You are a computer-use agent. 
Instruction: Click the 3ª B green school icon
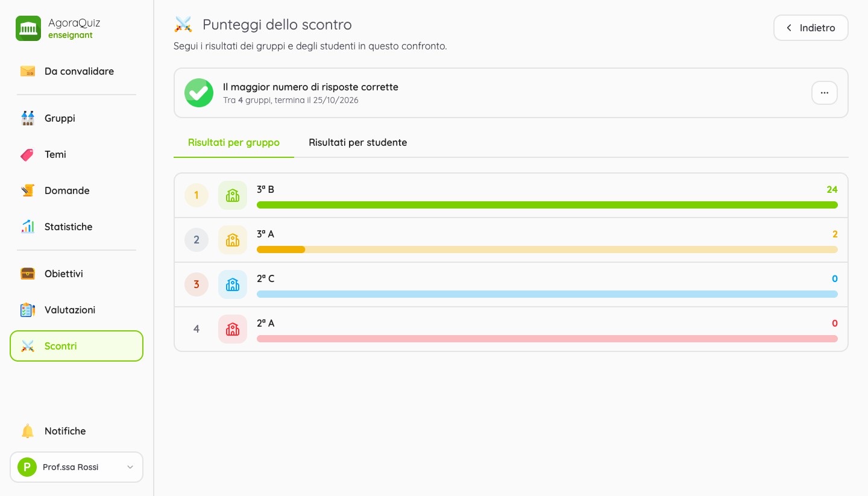point(233,195)
